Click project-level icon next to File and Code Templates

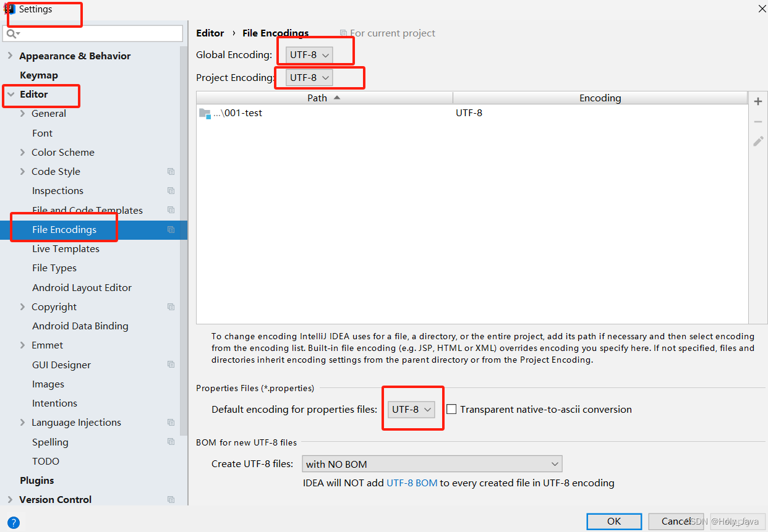click(171, 210)
